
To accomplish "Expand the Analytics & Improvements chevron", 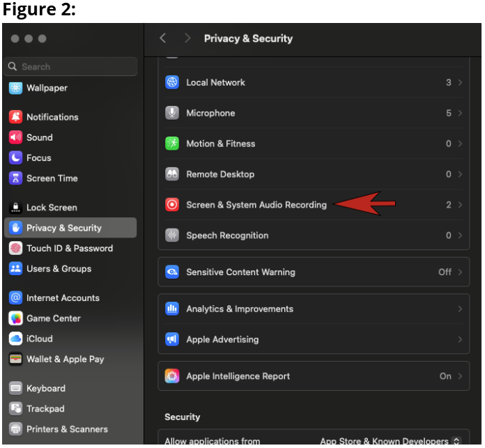I will click(460, 309).
